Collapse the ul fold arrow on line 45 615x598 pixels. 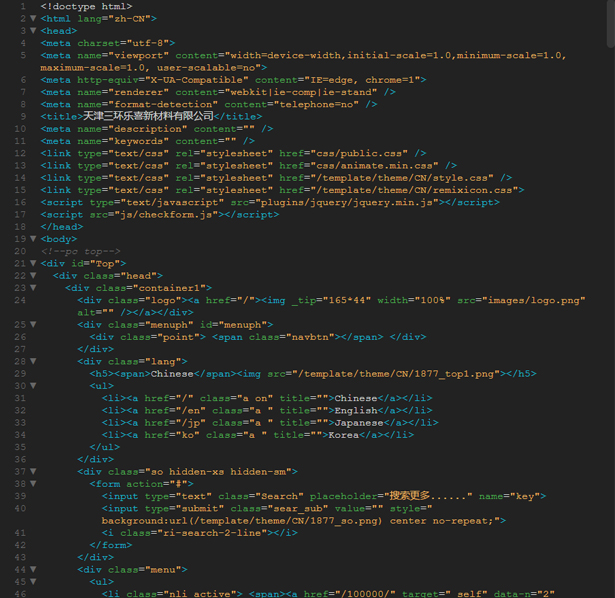[x=33, y=582]
